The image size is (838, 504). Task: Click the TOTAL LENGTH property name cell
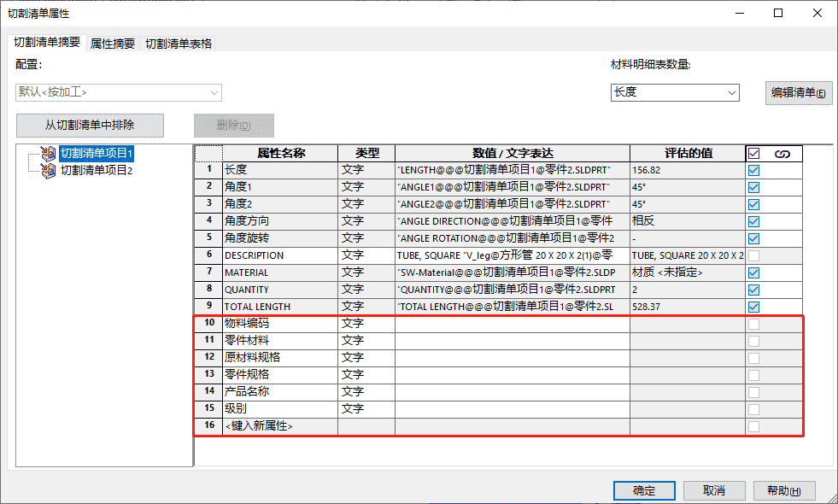coord(280,307)
